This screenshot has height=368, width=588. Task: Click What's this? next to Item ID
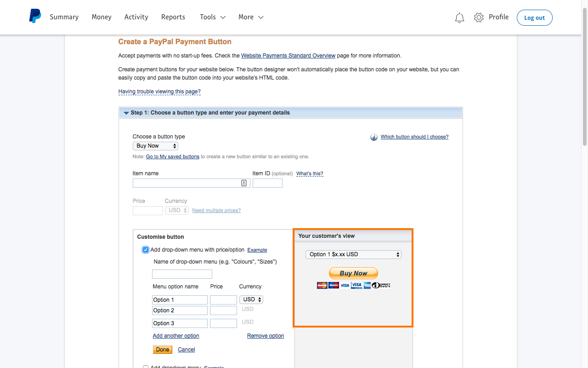(310, 173)
